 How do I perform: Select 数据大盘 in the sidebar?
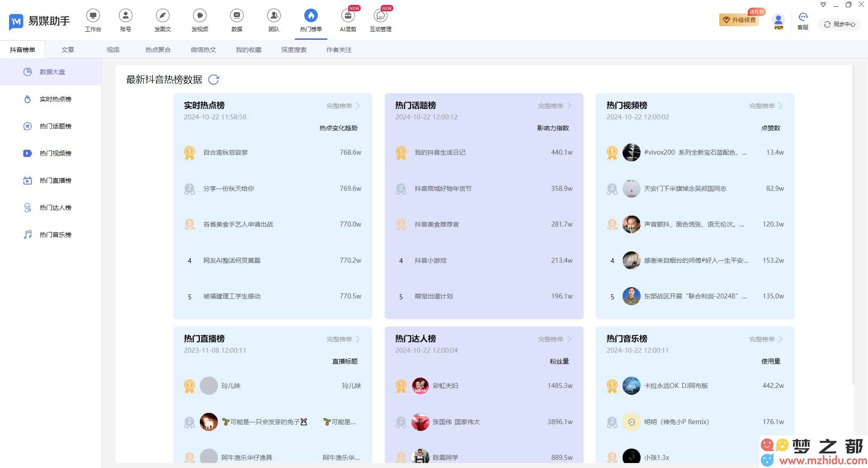tap(51, 72)
